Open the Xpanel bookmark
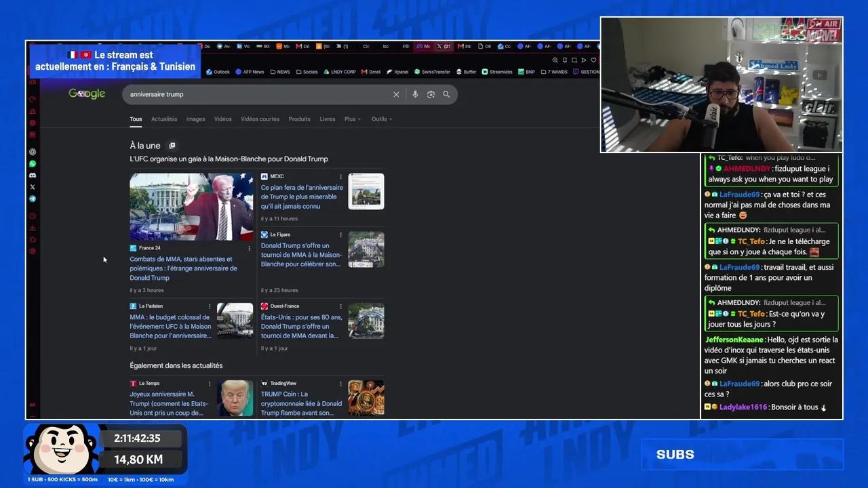868x488 pixels. 397,72
